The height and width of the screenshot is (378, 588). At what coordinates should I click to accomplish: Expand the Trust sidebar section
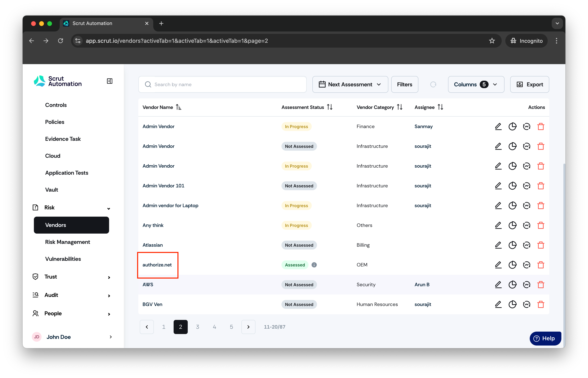click(x=71, y=277)
